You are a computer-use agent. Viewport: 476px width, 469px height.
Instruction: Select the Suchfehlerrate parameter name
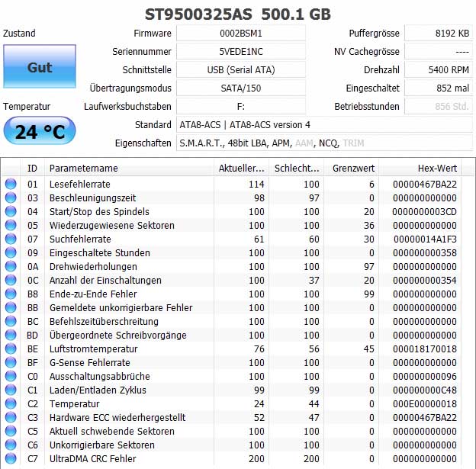(80, 239)
